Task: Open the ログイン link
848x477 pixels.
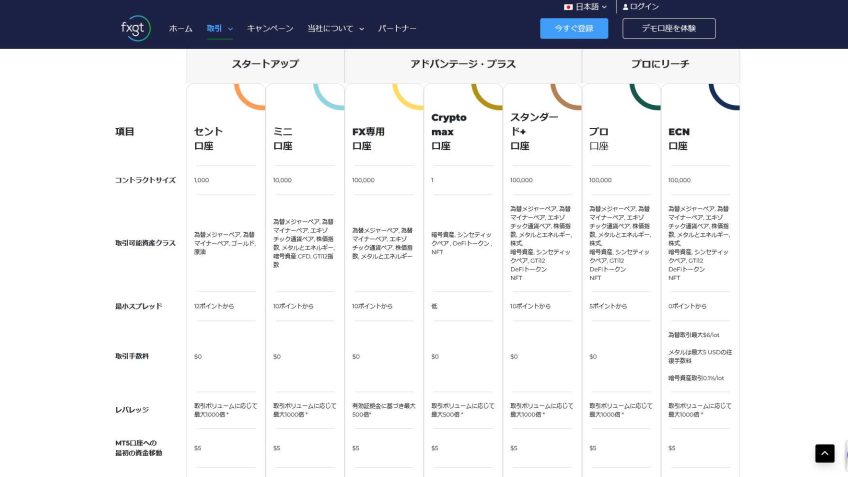Action: 645,7
